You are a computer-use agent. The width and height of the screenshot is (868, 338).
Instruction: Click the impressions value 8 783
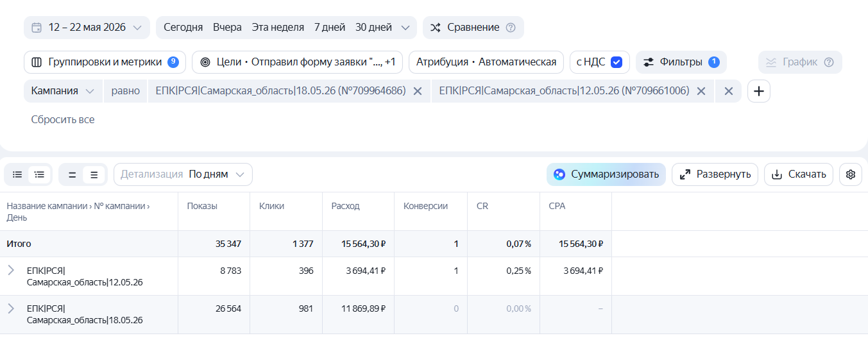(230, 271)
